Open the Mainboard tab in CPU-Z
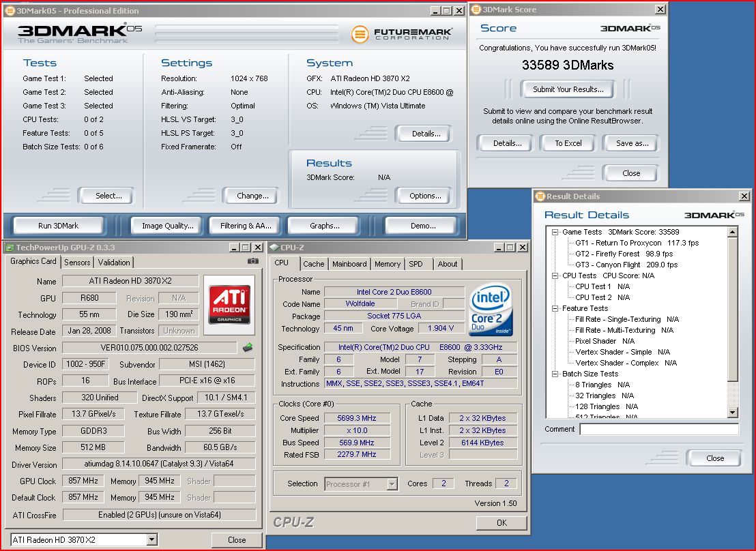This screenshot has height=551, width=756. tap(349, 264)
